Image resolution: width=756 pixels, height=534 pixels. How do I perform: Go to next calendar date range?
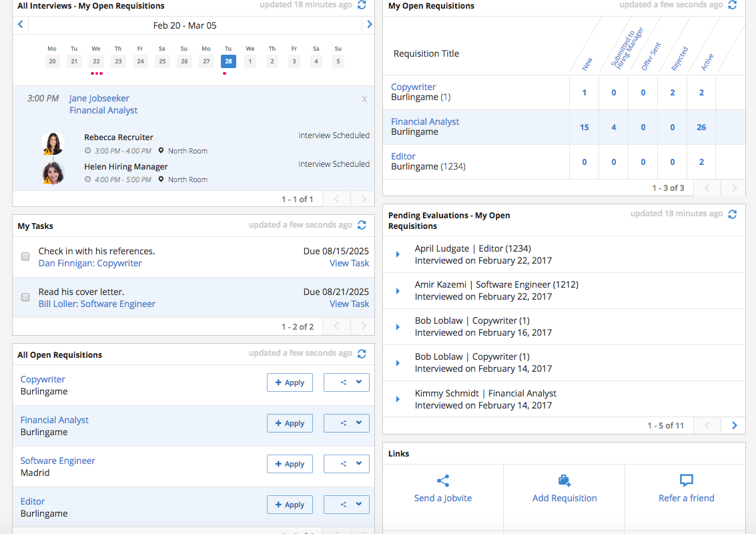tap(369, 24)
